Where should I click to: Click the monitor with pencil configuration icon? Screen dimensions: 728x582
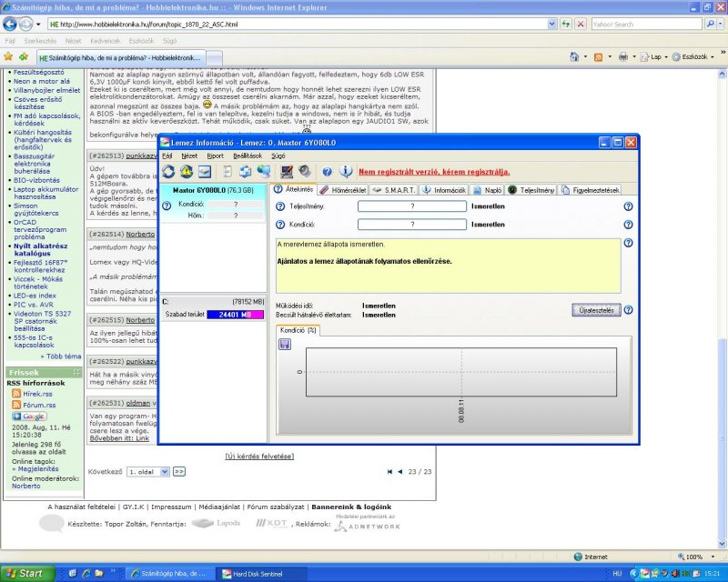click(x=287, y=172)
